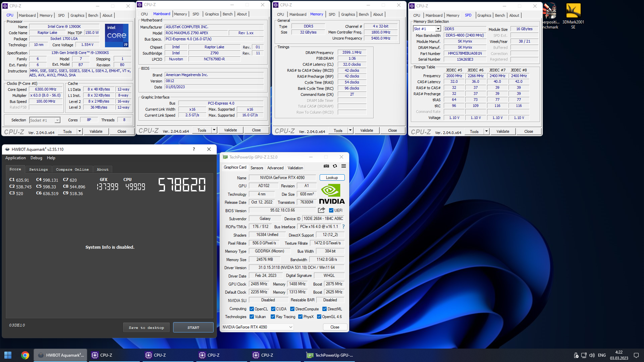Viewport: 644px width, 362px height.
Task: Switch to HWBOT Aquamark taskbar item
Action: click(60, 355)
